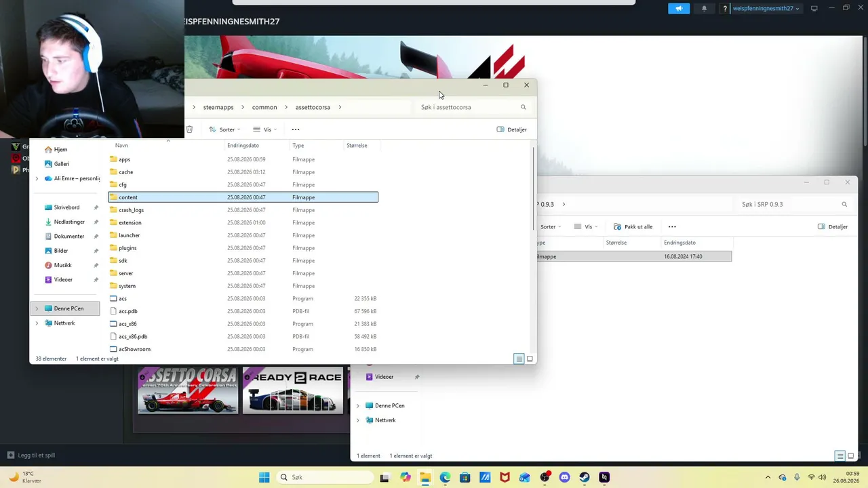
Task: Expand Nettverk in assettocorsa sidebar
Action: 37,323
